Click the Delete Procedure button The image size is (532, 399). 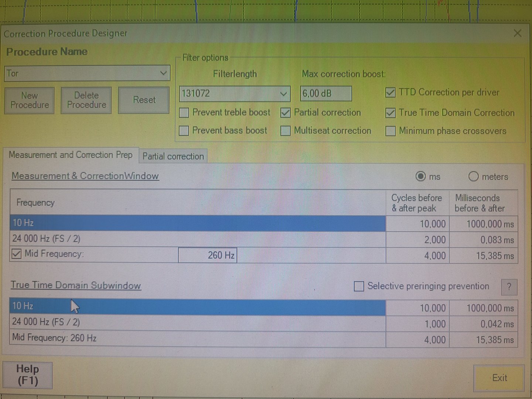pyautogui.click(x=86, y=100)
